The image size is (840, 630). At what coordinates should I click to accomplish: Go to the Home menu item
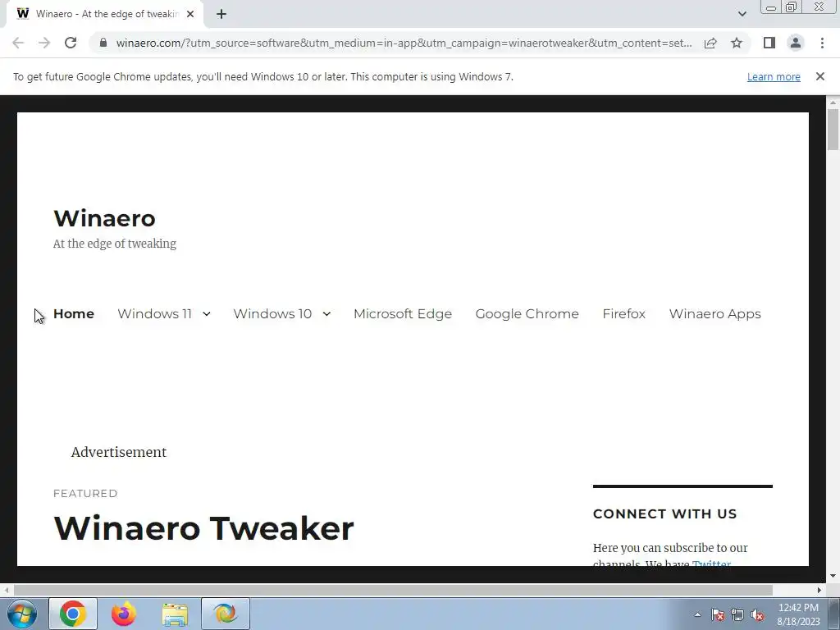click(x=73, y=314)
